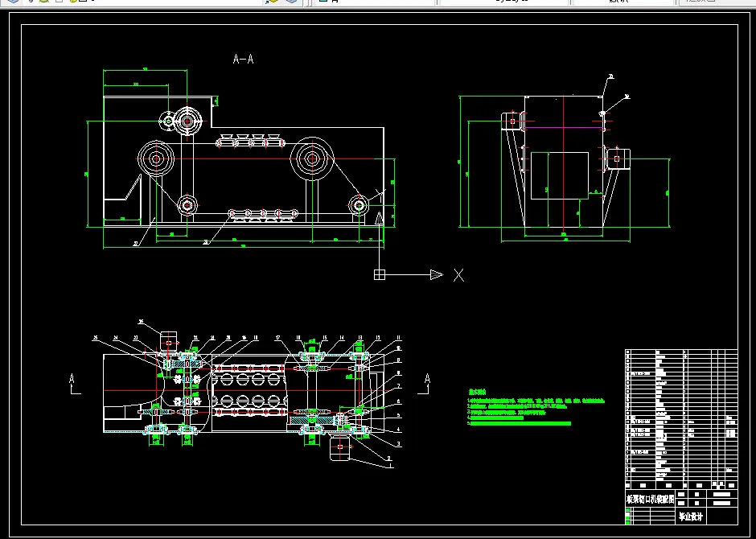Pick the left "A" section cut marker

point(74,385)
